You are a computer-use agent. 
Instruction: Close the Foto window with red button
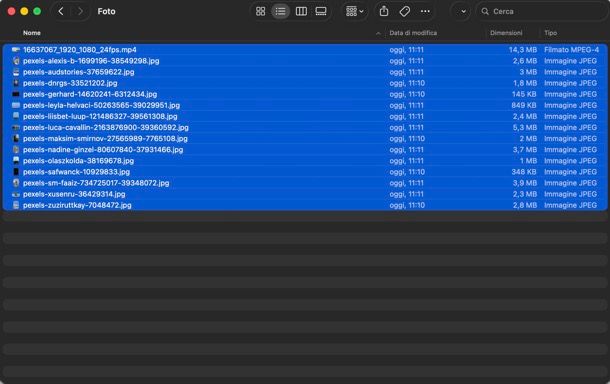pos(11,11)
